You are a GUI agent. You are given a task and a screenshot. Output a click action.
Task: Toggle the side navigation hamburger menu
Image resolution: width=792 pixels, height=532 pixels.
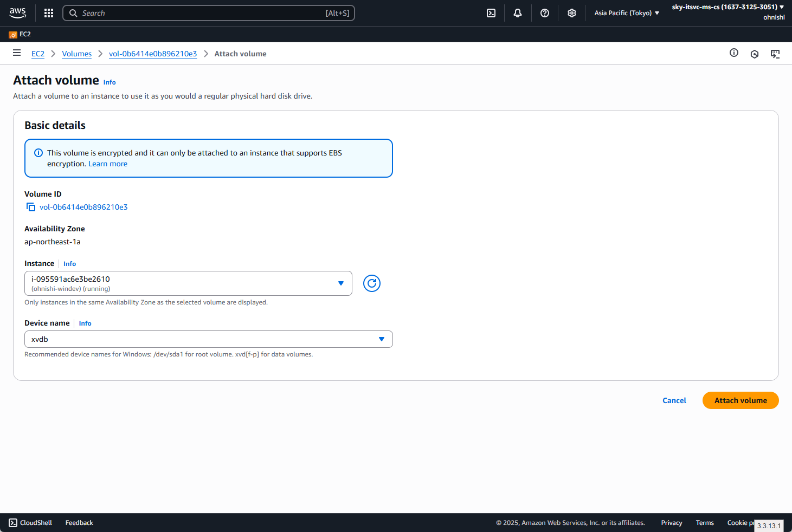click(17, 53)
